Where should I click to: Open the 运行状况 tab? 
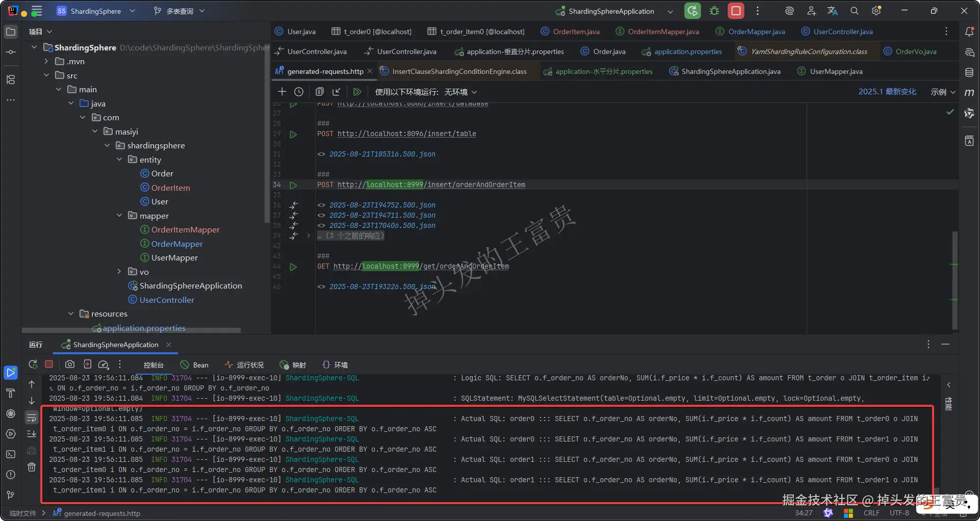tap(244, 365)
